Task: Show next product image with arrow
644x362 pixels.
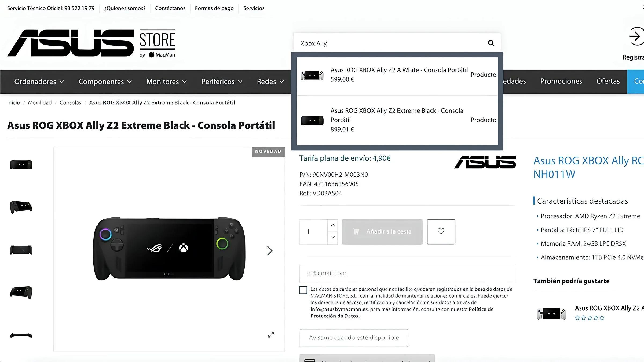Action: [x=270, y=251]
